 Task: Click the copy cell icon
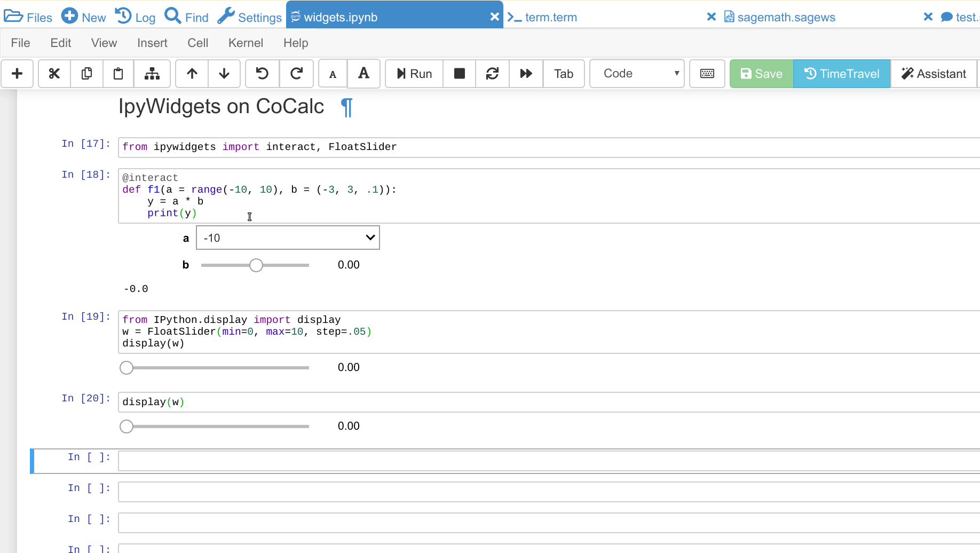[86, 74]
